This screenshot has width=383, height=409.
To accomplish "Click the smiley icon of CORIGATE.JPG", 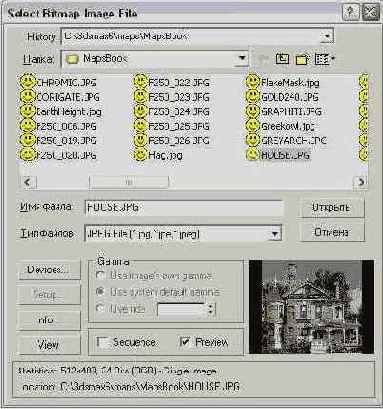I will click(x=27, y=96).
